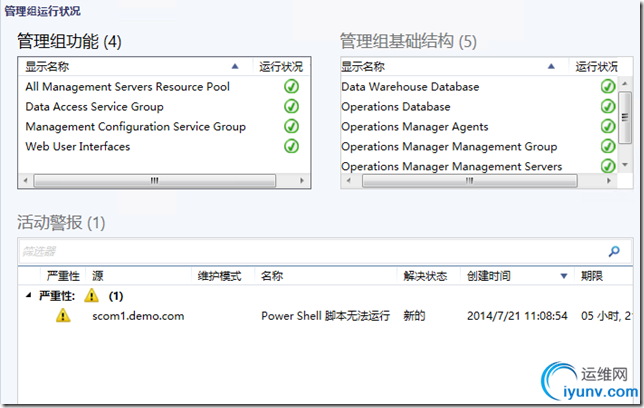This screenshot has width=644, height=408.
Task: Click health icon for Web User Interfaces
Action: [291, 146]
